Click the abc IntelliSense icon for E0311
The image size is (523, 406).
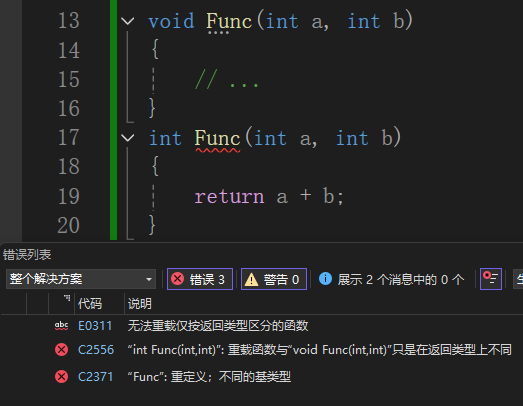click(61, 326)
